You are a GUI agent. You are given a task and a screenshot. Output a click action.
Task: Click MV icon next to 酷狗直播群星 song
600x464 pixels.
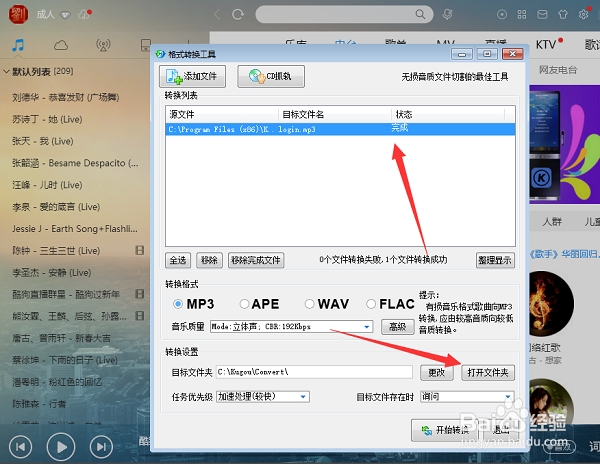[140, 294]
